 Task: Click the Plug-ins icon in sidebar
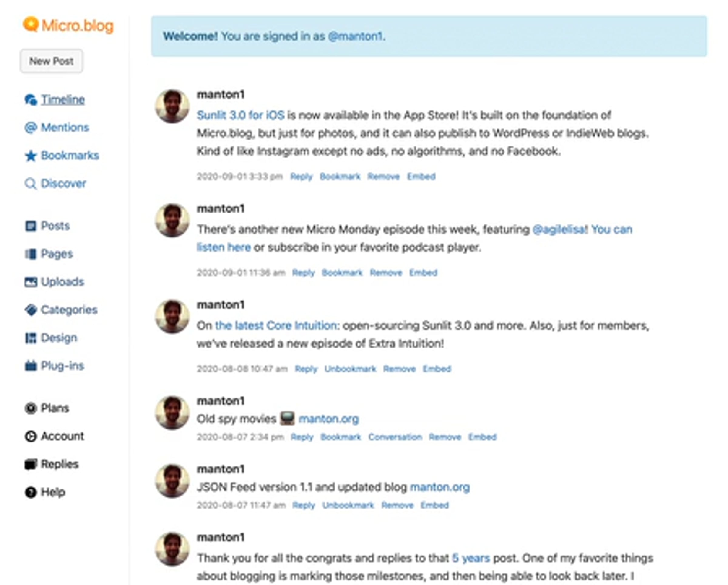pyautogui.click(x=31, y=365)
